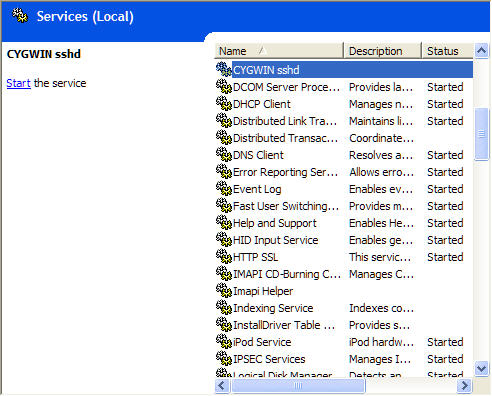Image resolution: width=492 pixels, height=396 pixels.
Task: Click the Services (Local) header gear icon
Action: click(20, 15)
